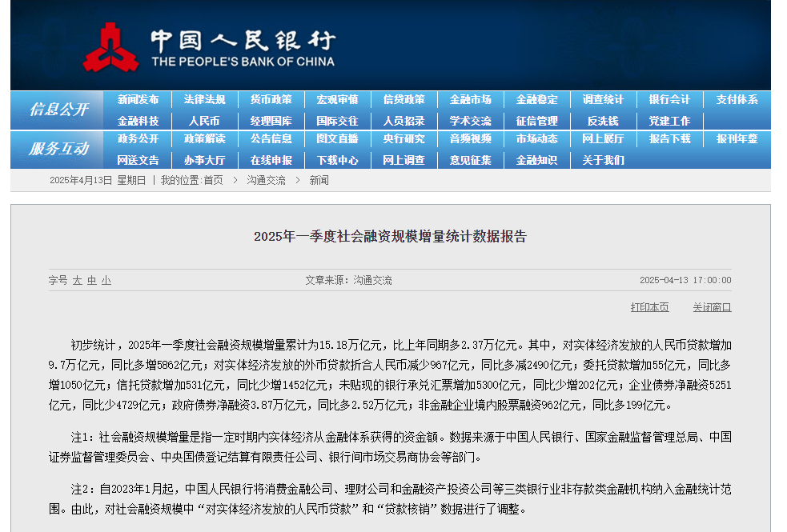Click 打印本页 to print the page
Image resolution: width=787 pixels, height=532 pixels.
point(649,307)
